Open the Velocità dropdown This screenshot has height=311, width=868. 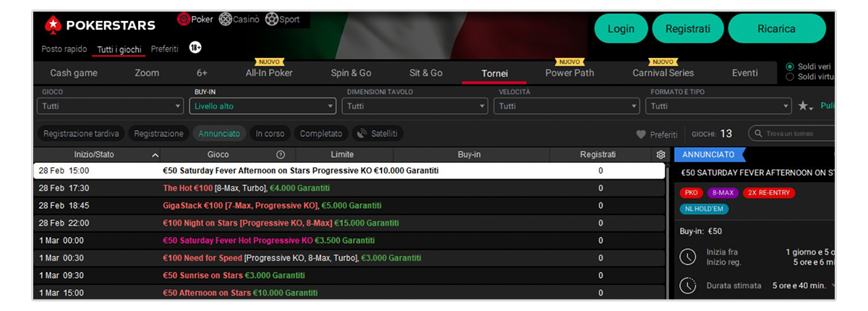point(566,106)
